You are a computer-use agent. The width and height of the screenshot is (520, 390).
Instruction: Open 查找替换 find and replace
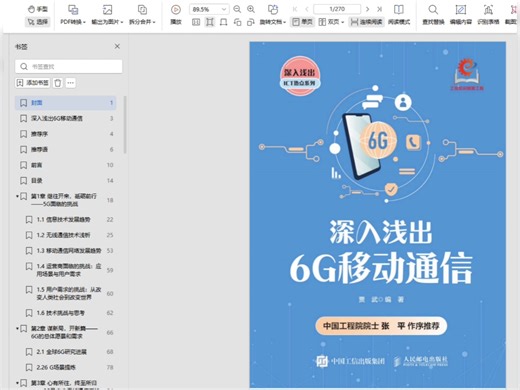(433, 15)
